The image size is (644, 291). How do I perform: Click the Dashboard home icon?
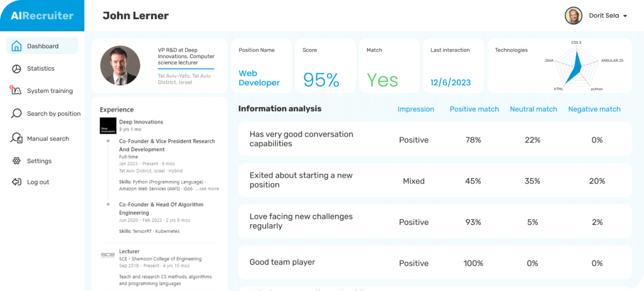(16, 46)
